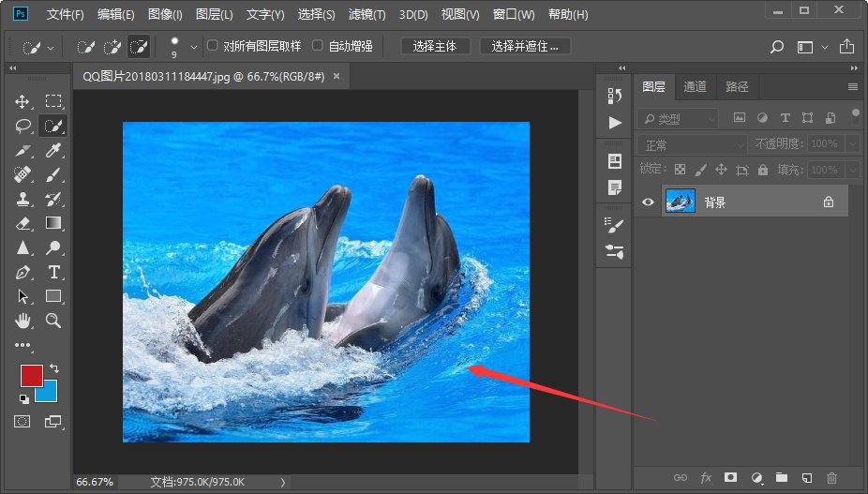Click the 选择并遮住 button

click(x=525, y=47)
